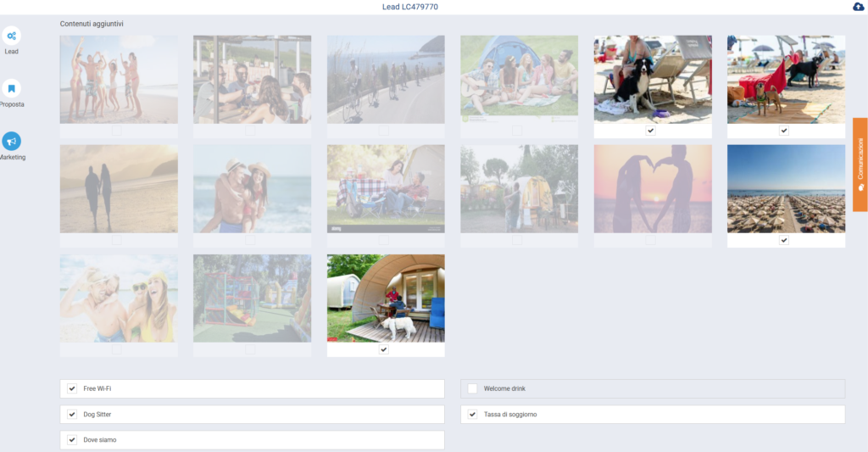This screenshot has width=868, height=452.
Task: Enable the Welcome drink checkbox
Action: [472, 388]
